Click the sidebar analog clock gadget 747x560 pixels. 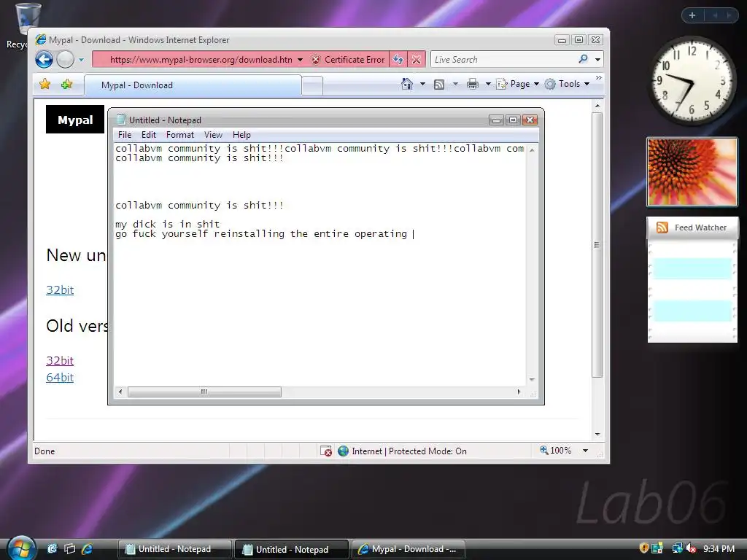[692, 80]
